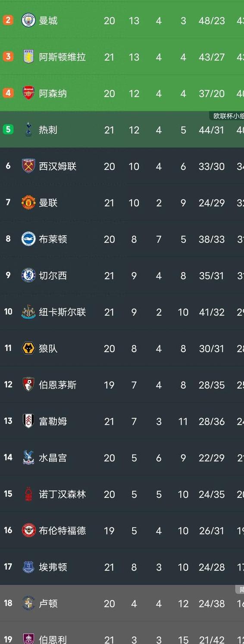Tap the Manchester City club crest
Viewport: 244px width, 644px height.
coord(28,20)
